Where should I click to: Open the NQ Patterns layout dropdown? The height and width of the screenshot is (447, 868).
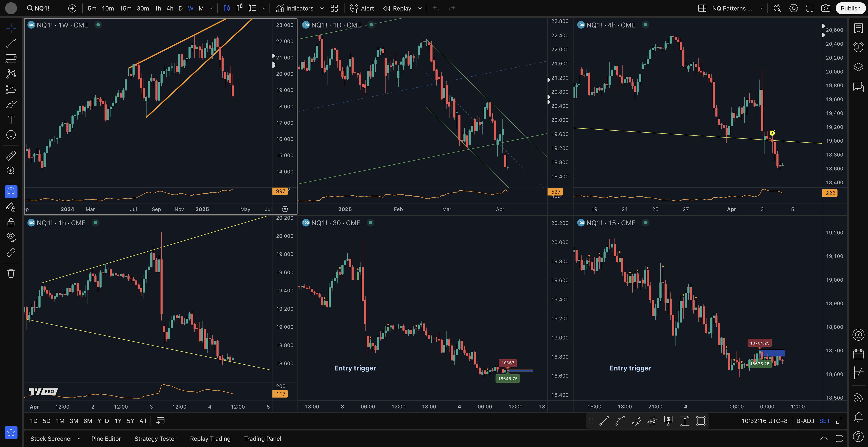pyautogui.click(x=761, y=8)
